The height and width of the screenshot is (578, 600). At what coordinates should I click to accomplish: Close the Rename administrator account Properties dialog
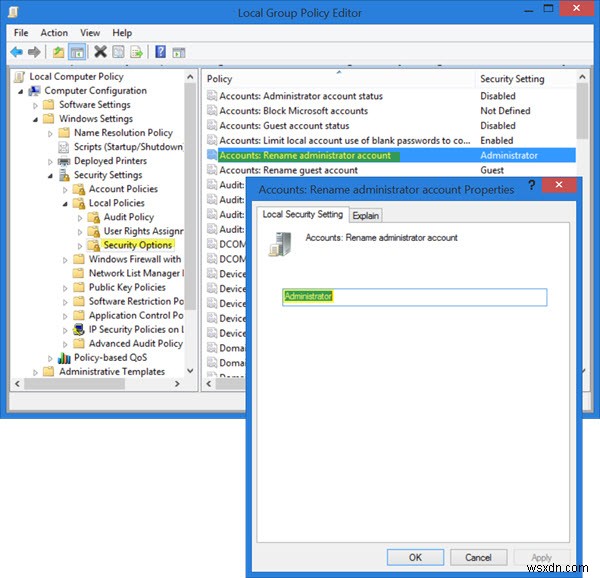(x=559, y=185)
